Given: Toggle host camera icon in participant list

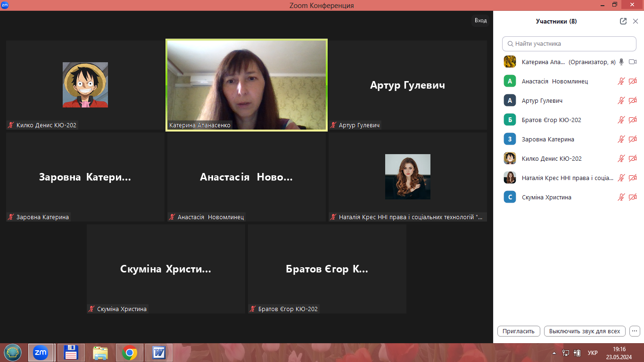Looking at the screenshot, I should pos(633,62).
